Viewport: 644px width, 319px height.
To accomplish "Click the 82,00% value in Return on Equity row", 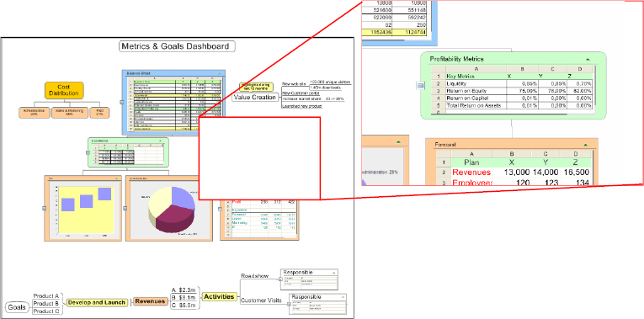I will click(579, 91).
